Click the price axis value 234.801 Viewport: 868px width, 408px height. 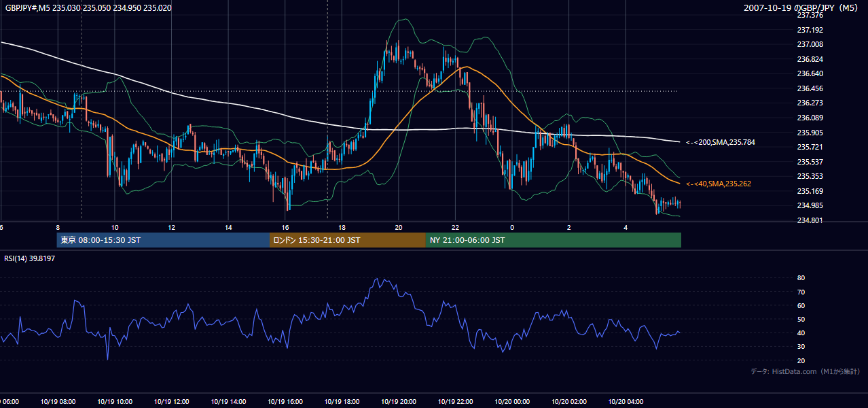810,220
